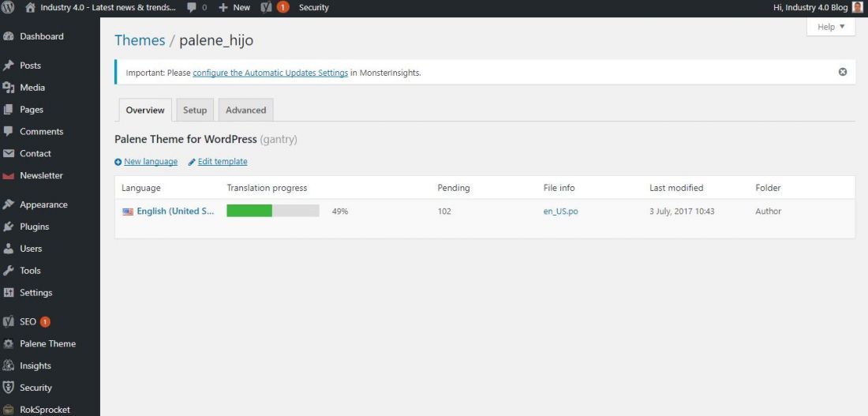Screen dimensions: 868x416
Task: Click the Tools wrench icon
Action: pos(9,270)
